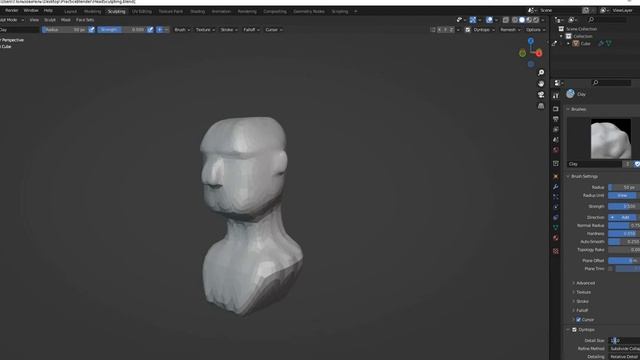This screenshot has width=640, height=360.
Task: Adjust the Radius slider in tool header
Action: pyautogui.click(x=64, y=30)
